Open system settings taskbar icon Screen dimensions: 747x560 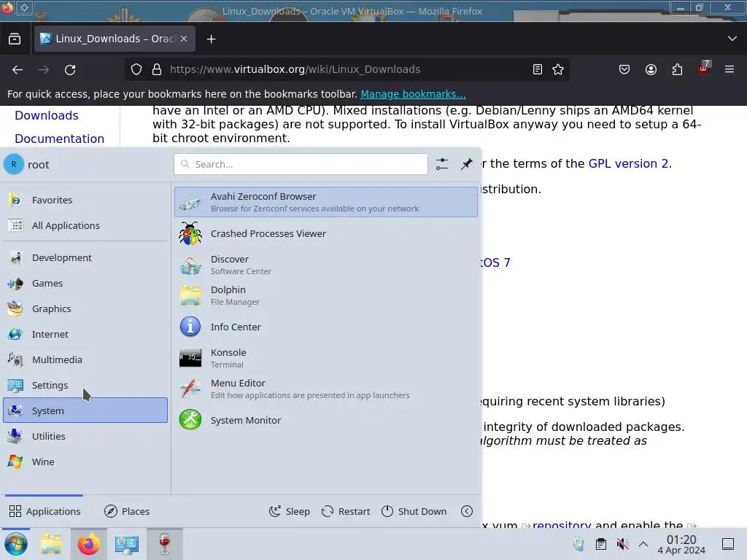(x=127, y=544)
